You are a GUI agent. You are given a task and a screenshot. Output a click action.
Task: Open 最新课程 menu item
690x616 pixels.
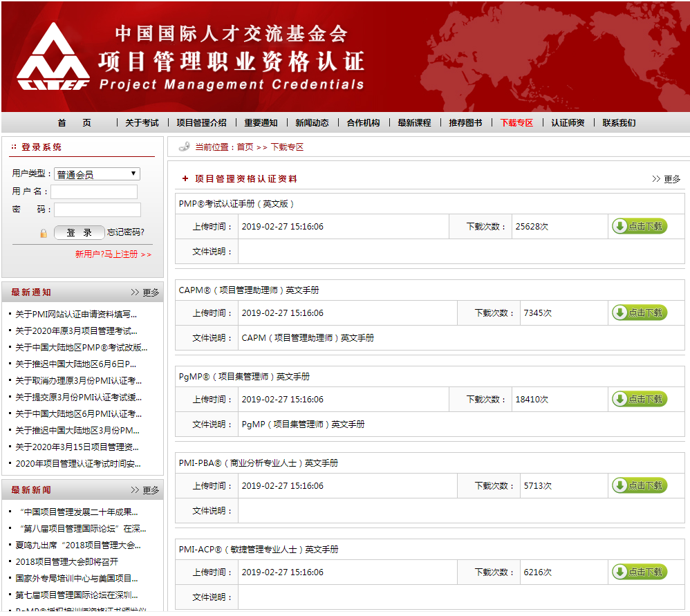(x=414, y=123)
